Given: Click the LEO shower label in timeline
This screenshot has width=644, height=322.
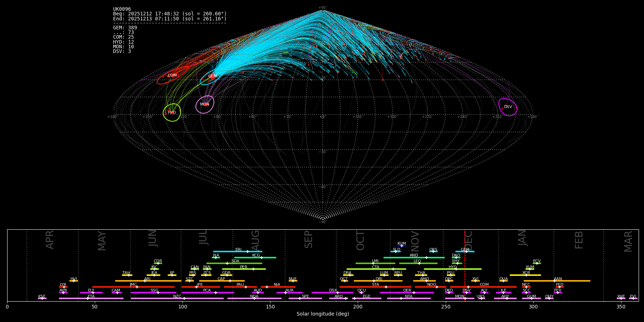Looking at the screenshot, I should point(418,261).
